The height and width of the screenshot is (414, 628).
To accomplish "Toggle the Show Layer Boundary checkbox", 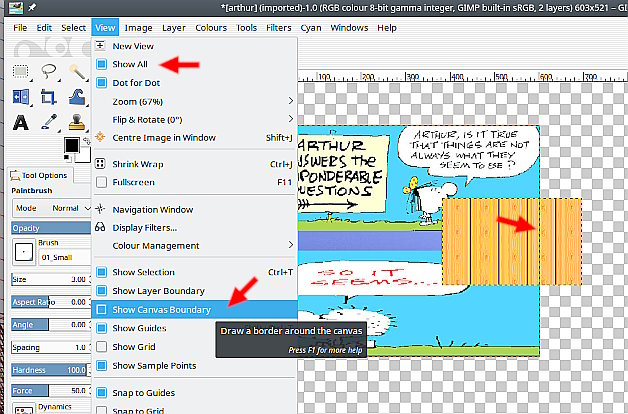I will pyautogui.click(x=102, y=291).
